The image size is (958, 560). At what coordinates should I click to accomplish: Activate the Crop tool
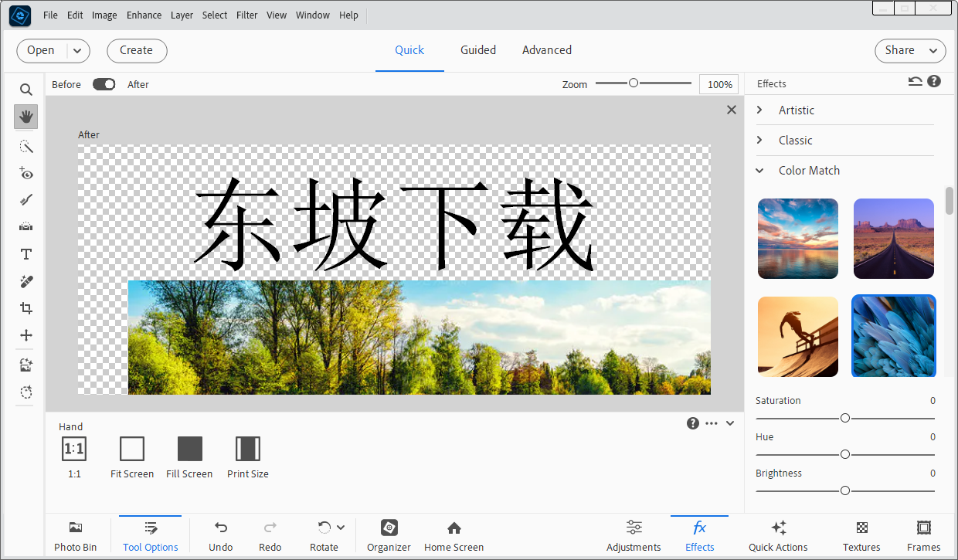point(25,307)
